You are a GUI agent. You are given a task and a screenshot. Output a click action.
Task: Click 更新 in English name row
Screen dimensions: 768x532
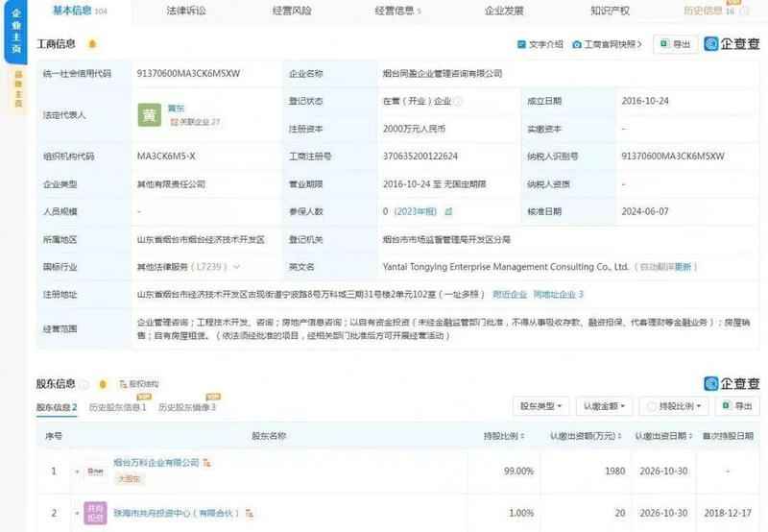coord(683,267)
